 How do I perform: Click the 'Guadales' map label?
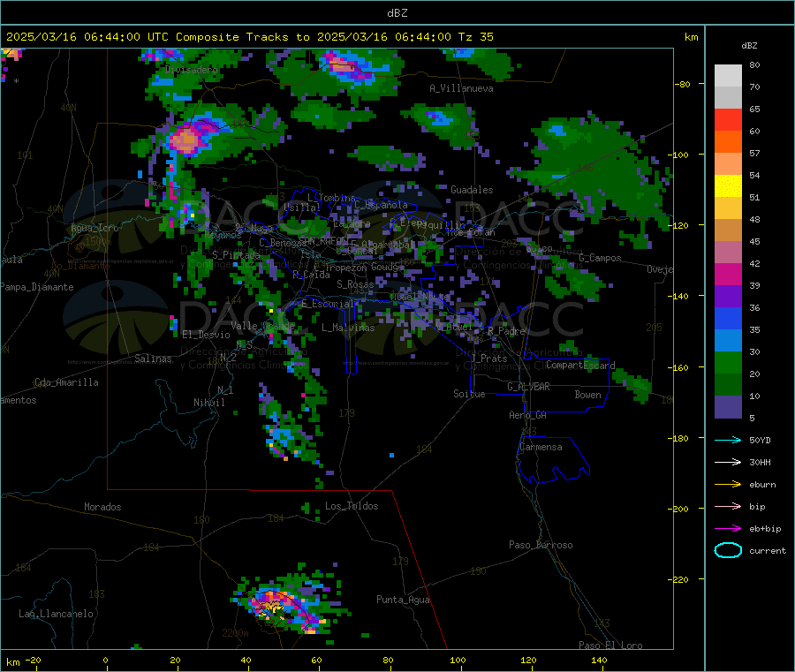pyautogui.click(x=472, y=190)
